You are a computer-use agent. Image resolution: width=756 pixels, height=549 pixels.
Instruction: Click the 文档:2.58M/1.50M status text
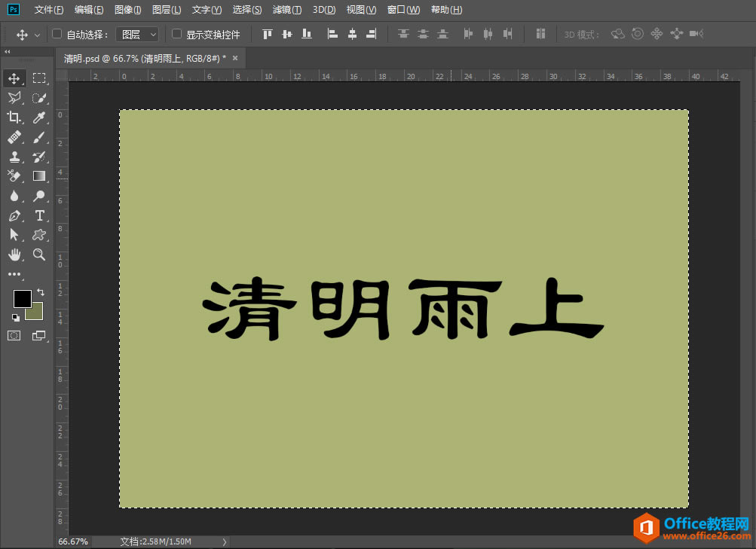(156, 541)
